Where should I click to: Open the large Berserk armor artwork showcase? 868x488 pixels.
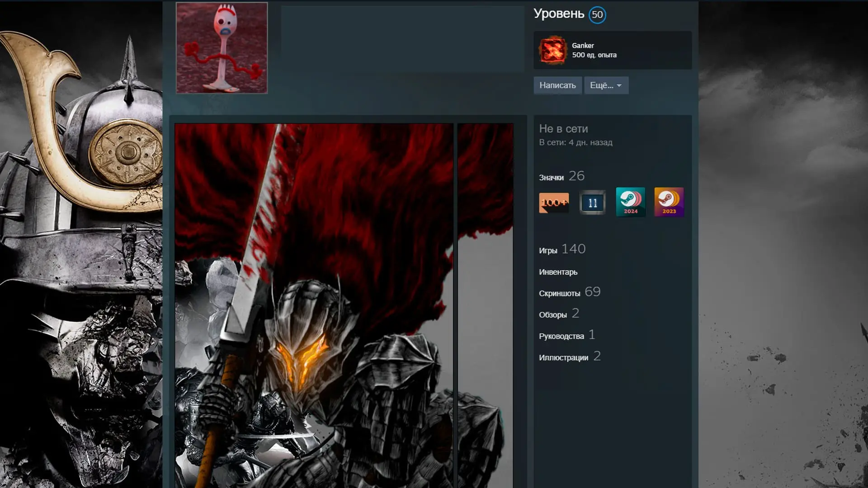[x=314, y=305]
